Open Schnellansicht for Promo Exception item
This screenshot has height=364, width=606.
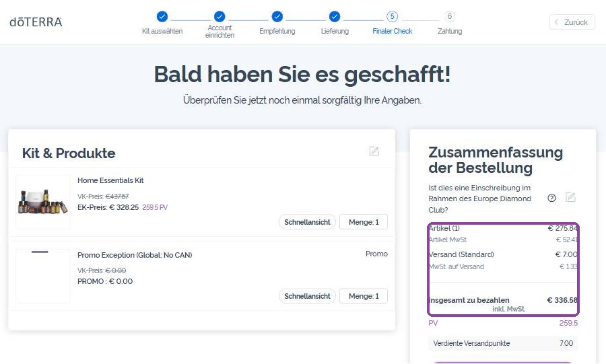point(307,296)
